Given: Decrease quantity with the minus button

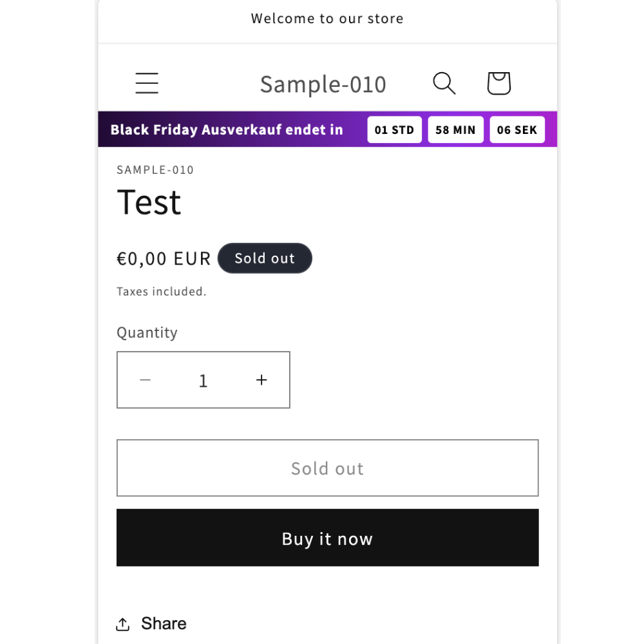Looking at the screenshot, I should (146, 380).
